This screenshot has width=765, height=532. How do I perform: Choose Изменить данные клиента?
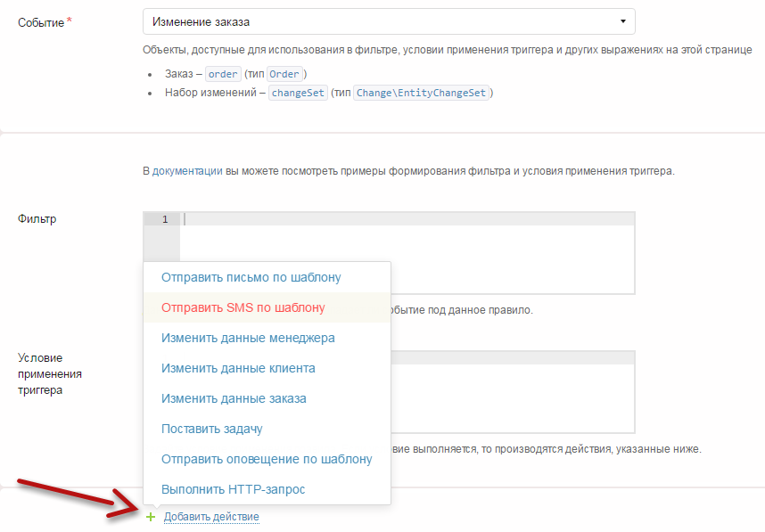tap(238, 368)
